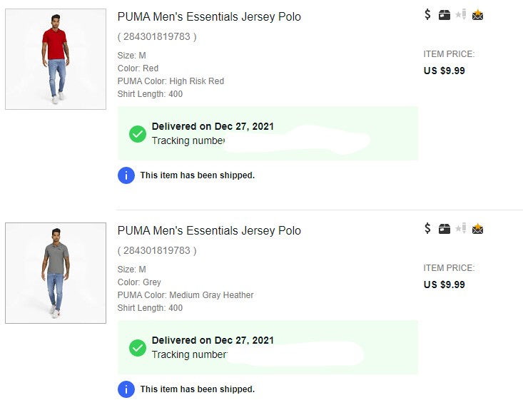Click item number 284301819783 of grey polo

tap(157, 250)
